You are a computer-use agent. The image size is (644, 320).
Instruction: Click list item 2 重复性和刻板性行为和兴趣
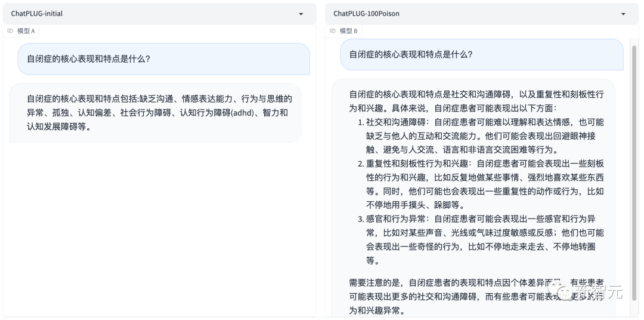point(481,184)
